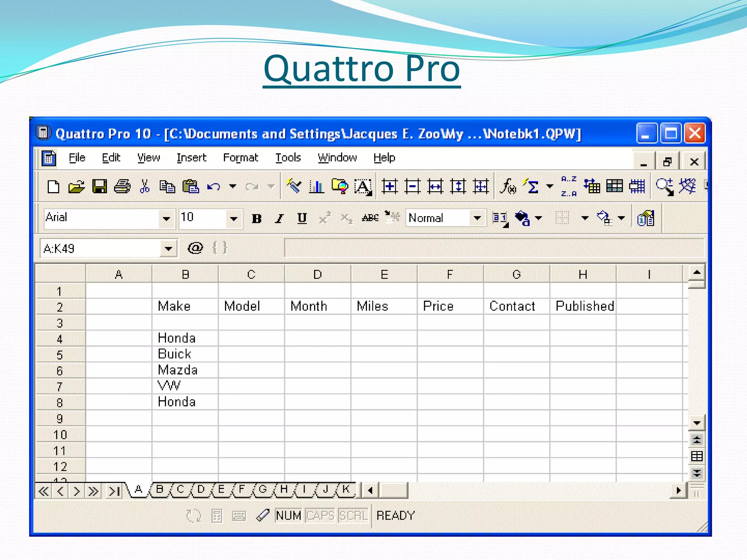Open the File menu
Image resolution: width=747 pixels, height=560 pixels.
77,157
